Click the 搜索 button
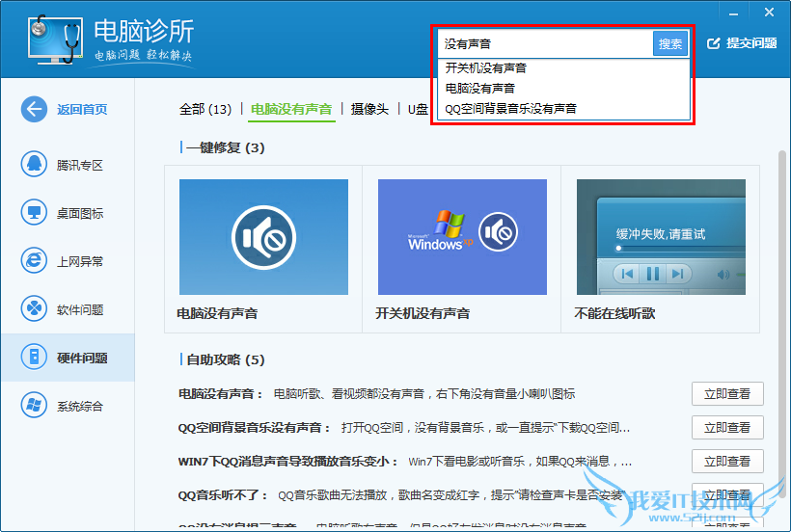The image size is (791, 532). coord(670,43)
